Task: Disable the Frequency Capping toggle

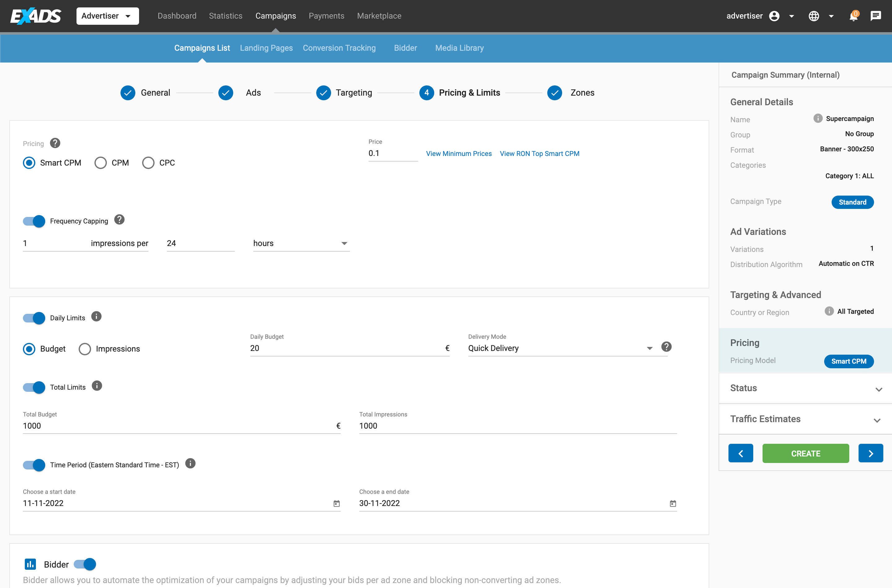Action: [34, 221]
